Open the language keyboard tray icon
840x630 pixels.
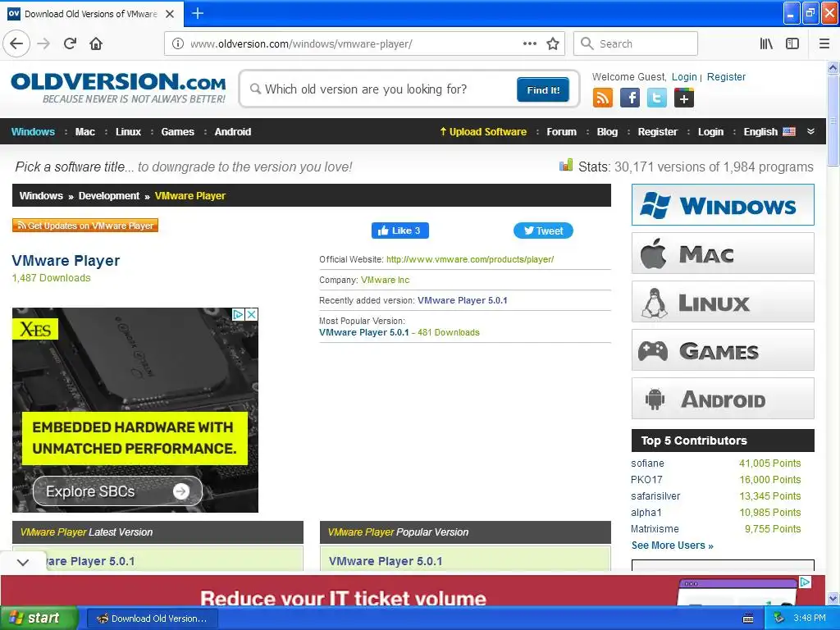(748, 619)
